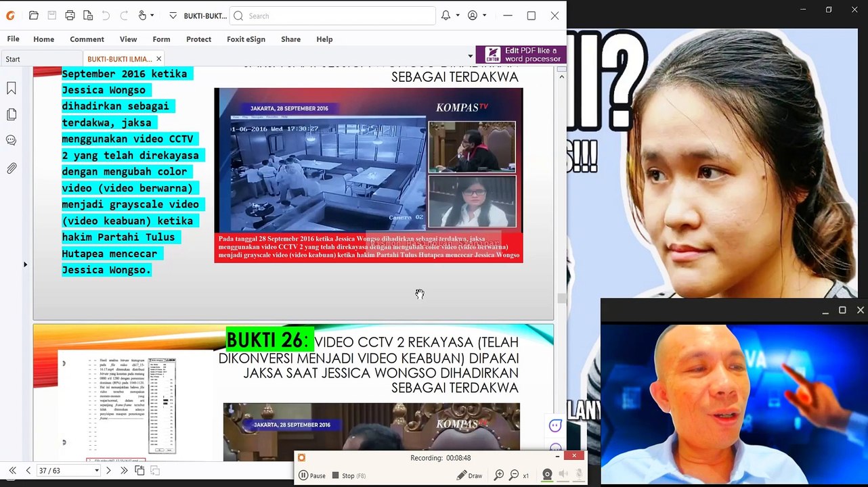Viewport: 868px width, 487px height.
Task: Click the Edit PDF like a word processor banner
Action: 521,55
